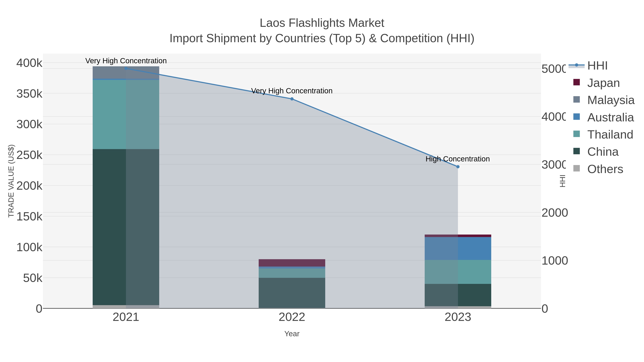Click the 2023 x-axis tick label
644x362 pixels.
(458, 317)
